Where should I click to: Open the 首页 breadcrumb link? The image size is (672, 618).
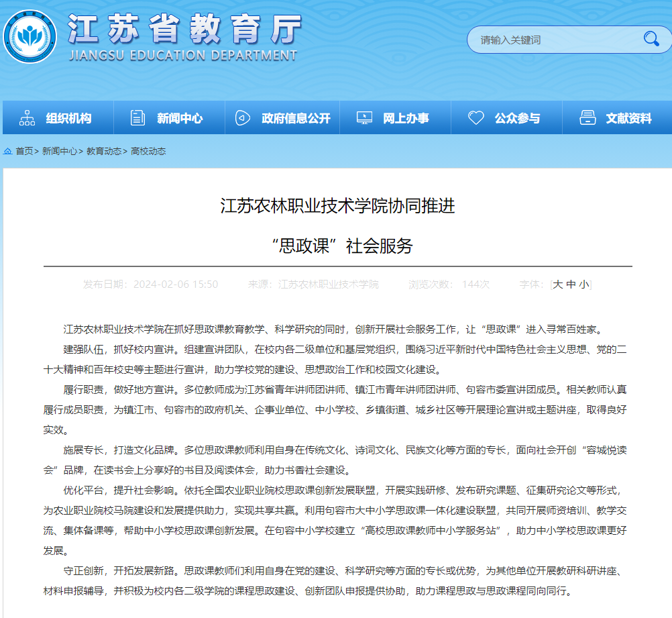tap(23, 150)
